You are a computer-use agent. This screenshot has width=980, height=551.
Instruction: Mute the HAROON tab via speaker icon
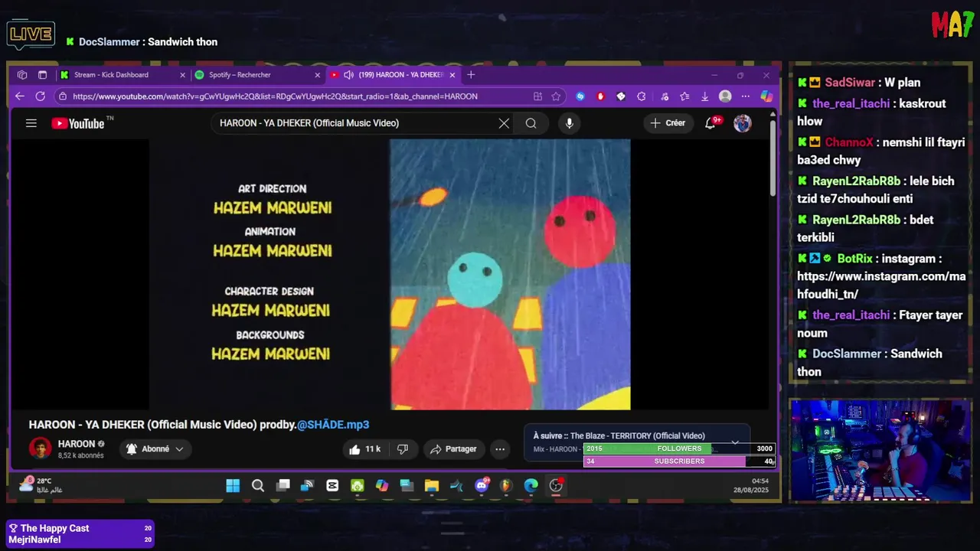[348, 75]
